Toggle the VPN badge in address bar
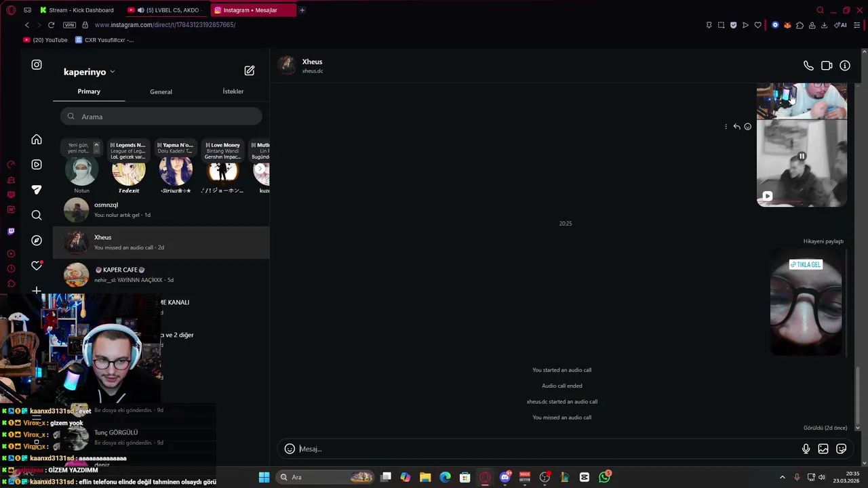Image resolution: width=868 pixels, height=488 pixels. click(x=69, y=25)
